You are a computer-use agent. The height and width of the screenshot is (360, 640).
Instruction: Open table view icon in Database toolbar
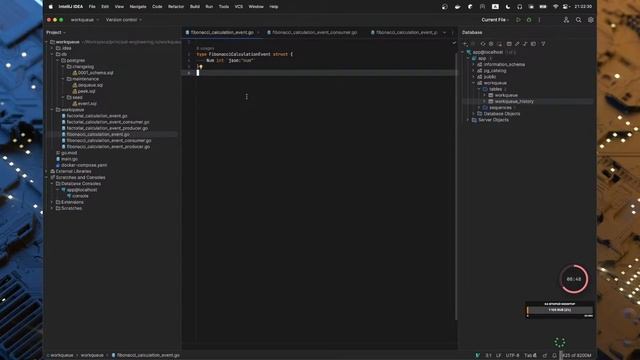coord(509,44)
